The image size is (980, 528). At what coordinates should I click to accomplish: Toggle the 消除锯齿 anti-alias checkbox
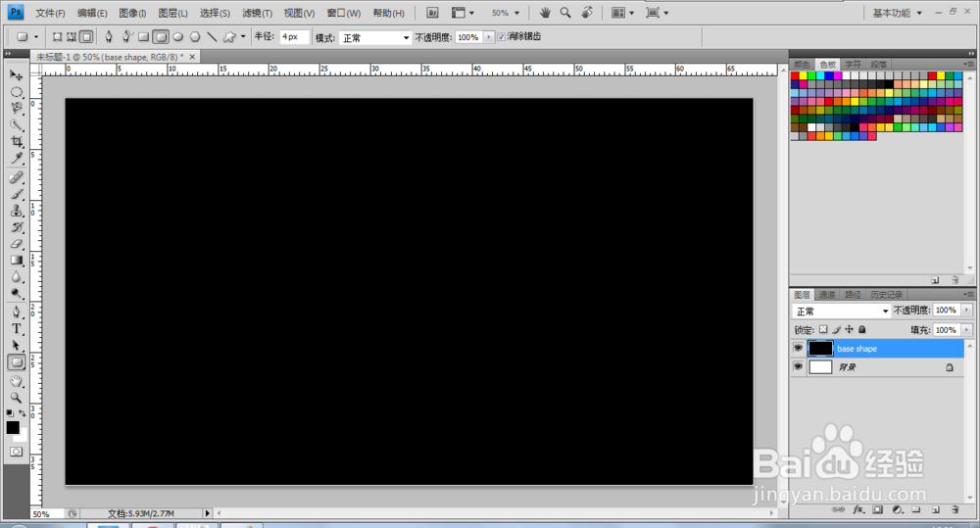click(501, 37)
